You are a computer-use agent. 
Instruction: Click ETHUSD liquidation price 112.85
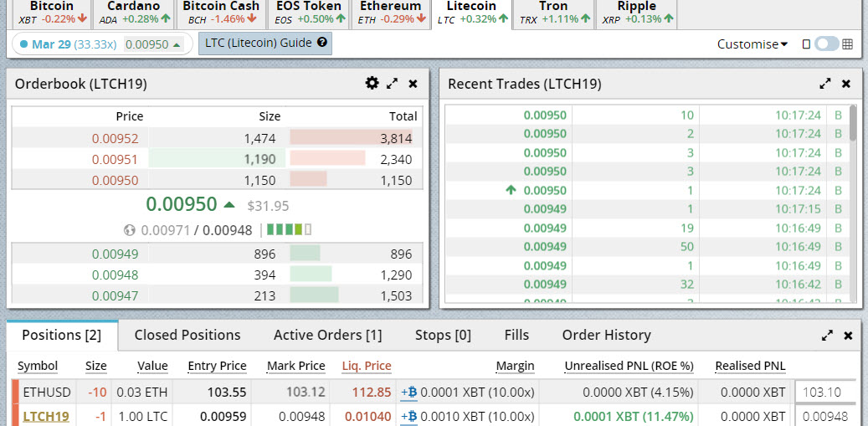click(372, 393)
